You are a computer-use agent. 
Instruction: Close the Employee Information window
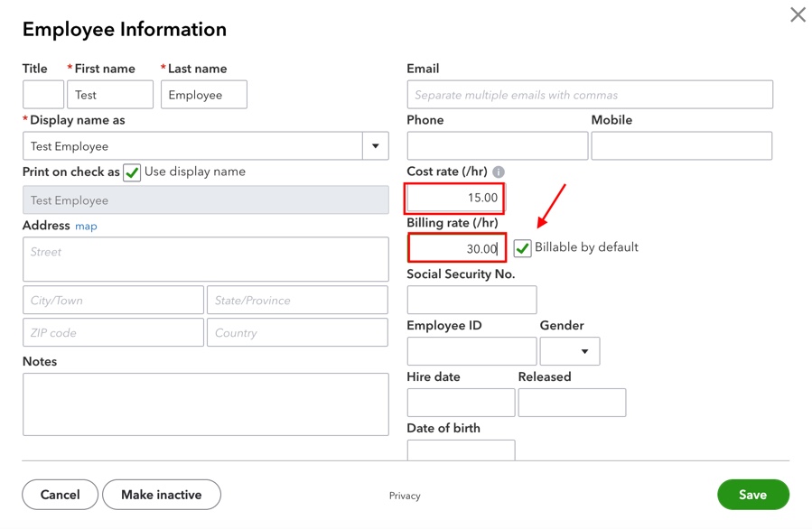coord(797,14)
